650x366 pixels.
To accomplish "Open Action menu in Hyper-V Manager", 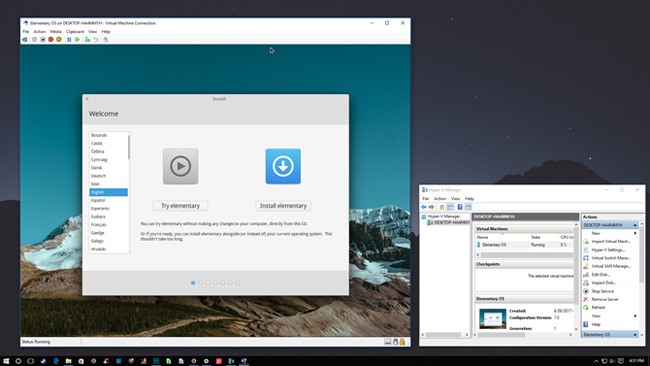I will pyautogui.click(x=440, y=199).
